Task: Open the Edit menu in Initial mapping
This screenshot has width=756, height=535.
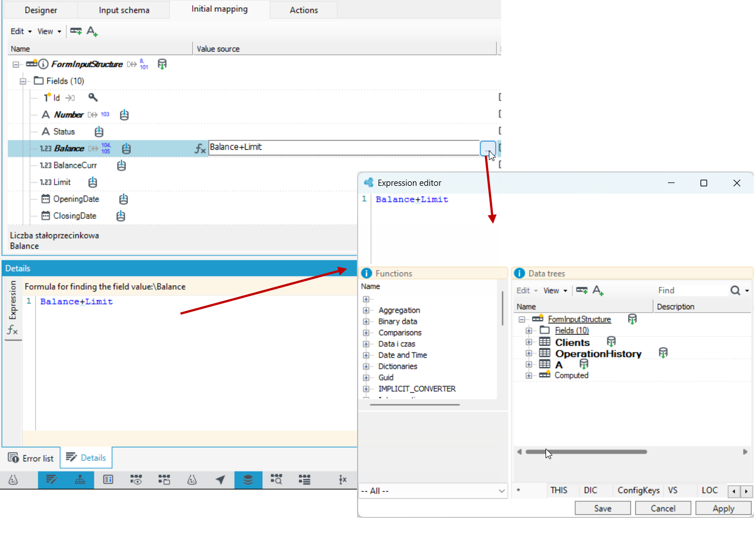Action: (x=21, y=31)
